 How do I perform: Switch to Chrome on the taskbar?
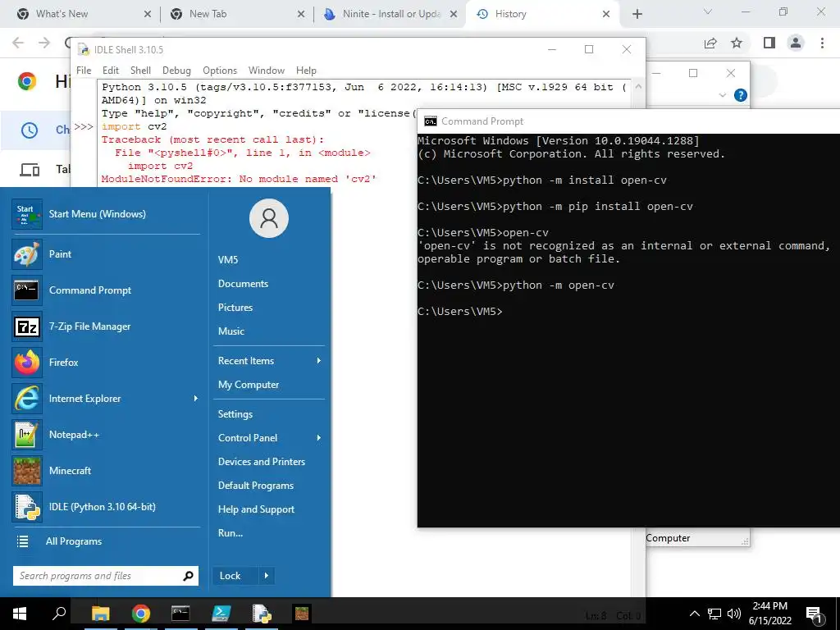[x=141, y=614]
